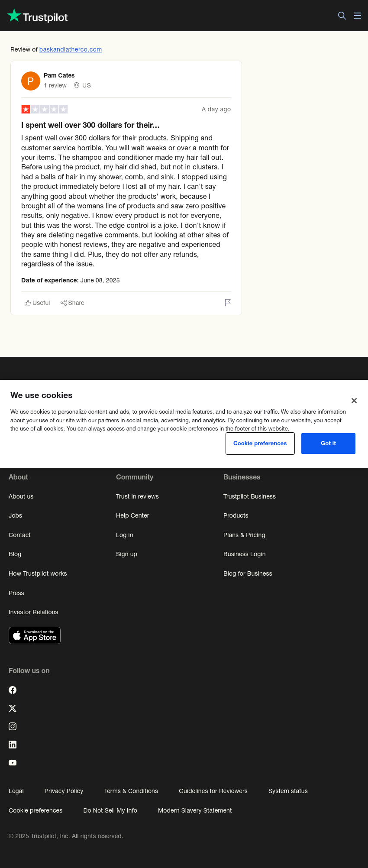Click the US location label
The image size is (368, 868).
83,85
